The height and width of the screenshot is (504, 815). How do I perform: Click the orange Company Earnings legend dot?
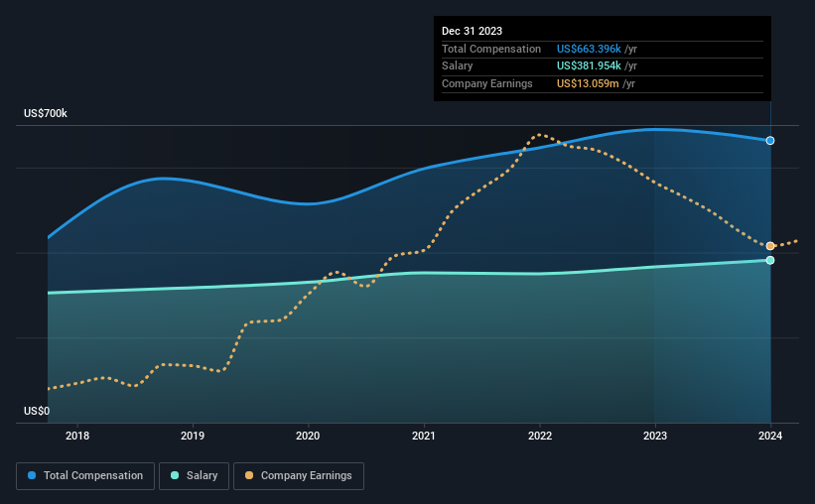249,475
